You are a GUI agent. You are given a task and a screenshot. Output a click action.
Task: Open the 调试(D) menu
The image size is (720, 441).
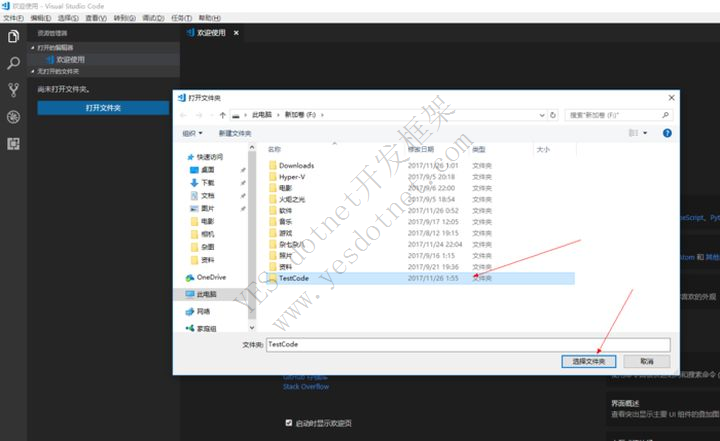coord(153,18)
